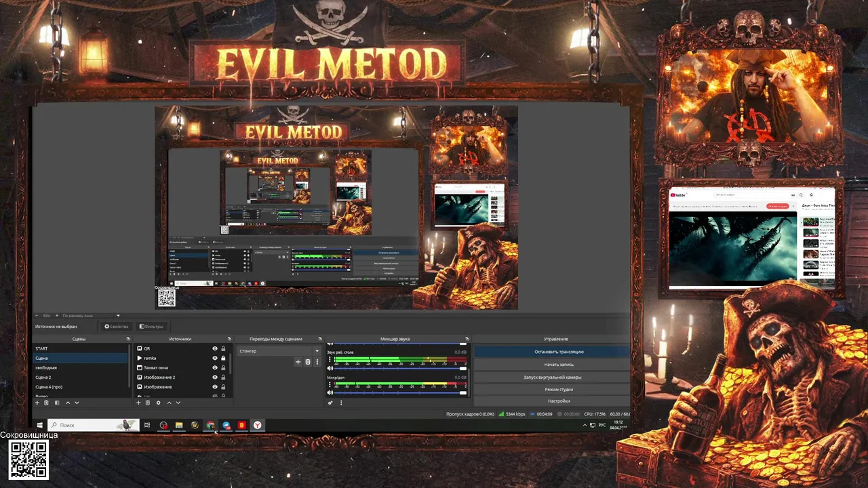
Task: Move the source down in the Sources toolbar
Action: pyautogui.click(x=178, y=403)
